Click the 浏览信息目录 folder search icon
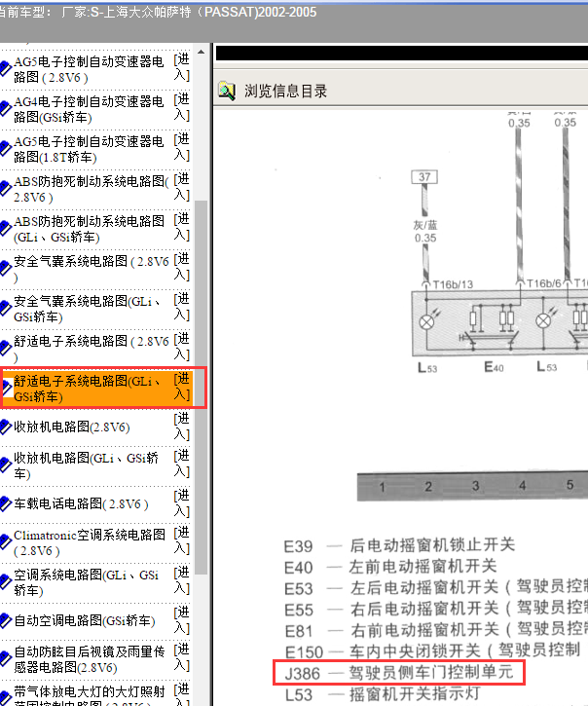Viewport: 588px width, 706px height. (x=227, y=91)
